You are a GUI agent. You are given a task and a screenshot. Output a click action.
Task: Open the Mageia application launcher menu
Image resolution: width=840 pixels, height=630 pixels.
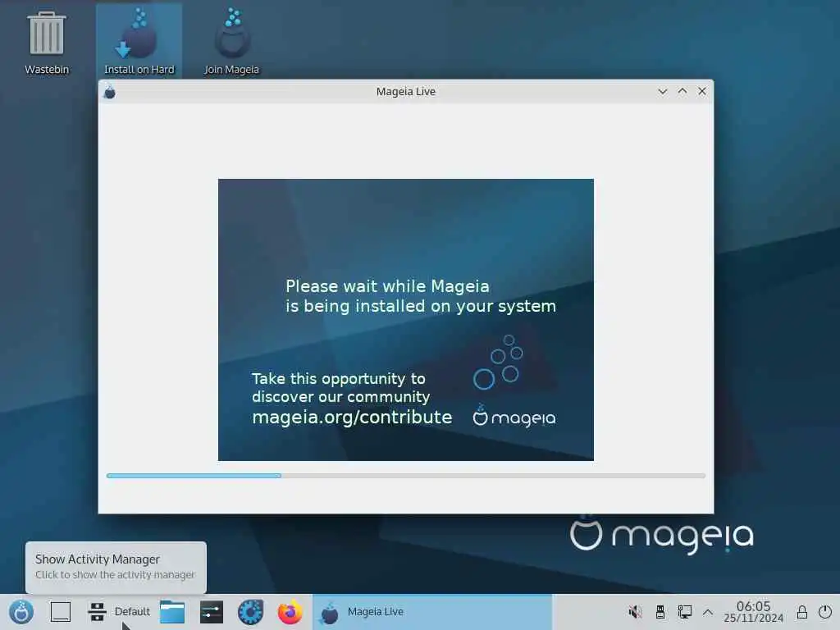click(x=21, y=612)
